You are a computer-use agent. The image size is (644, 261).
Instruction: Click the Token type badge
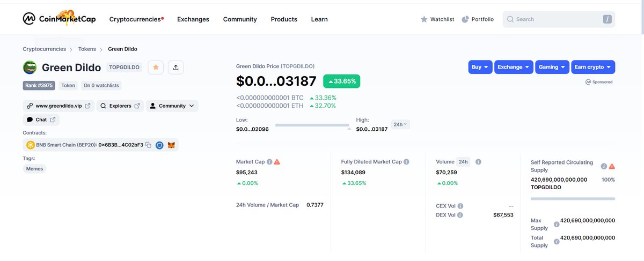[68, 85]
